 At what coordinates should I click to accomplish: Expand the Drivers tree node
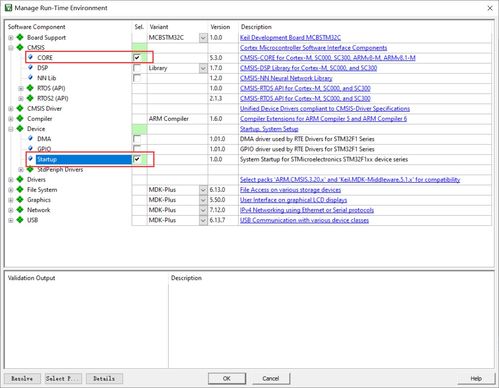click(x=11, y=180)
